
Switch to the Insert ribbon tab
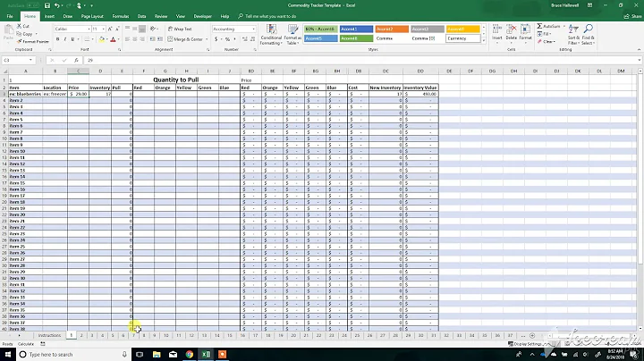pyautogui.click(x=49, y=16)
